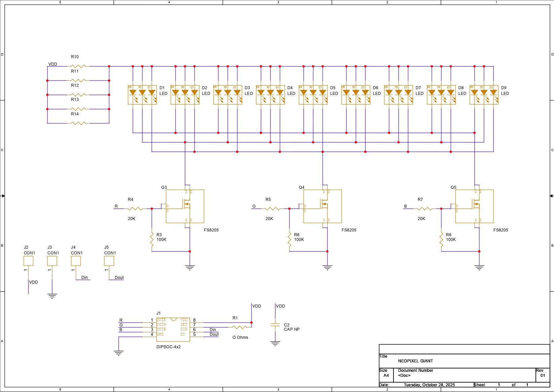Select the R6 100K pull-down resistor

click(x=289, y=238)
